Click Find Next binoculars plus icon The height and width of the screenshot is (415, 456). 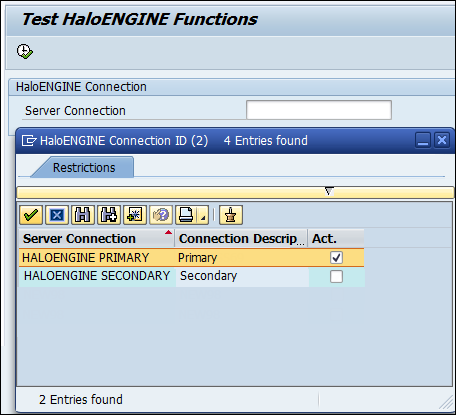pyautogui.click(x=109, y=215)
